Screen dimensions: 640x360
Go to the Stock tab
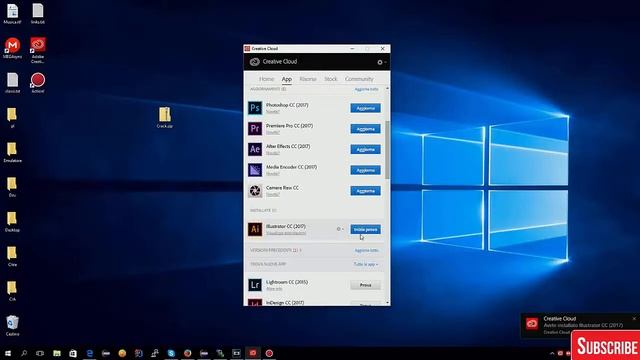point(331,79)
